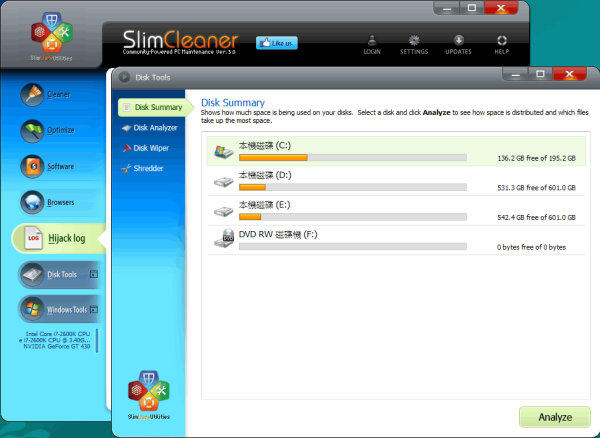Click the SlimCleaner title logo text
600x438 pixels.
click(180, 40)
